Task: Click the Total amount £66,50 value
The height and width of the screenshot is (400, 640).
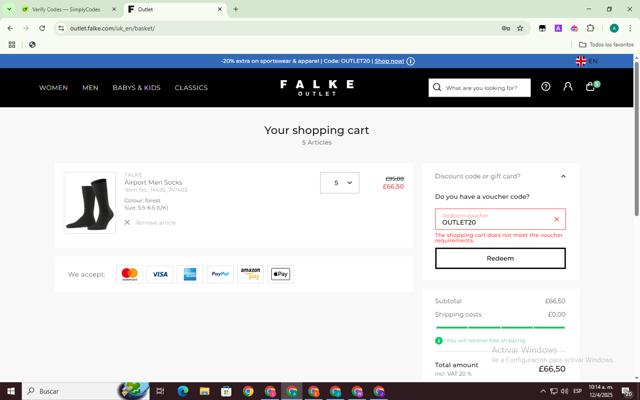Action: pos(552,369)
